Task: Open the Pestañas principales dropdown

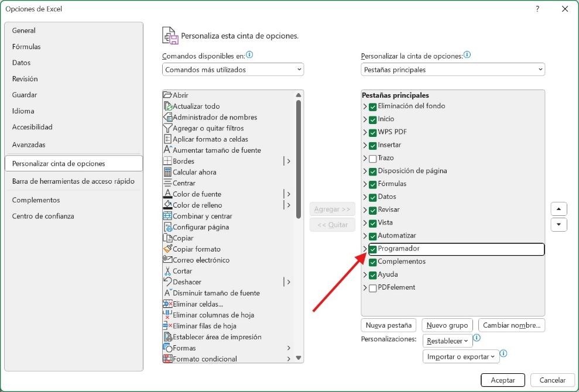Action: tap(453, 70)
